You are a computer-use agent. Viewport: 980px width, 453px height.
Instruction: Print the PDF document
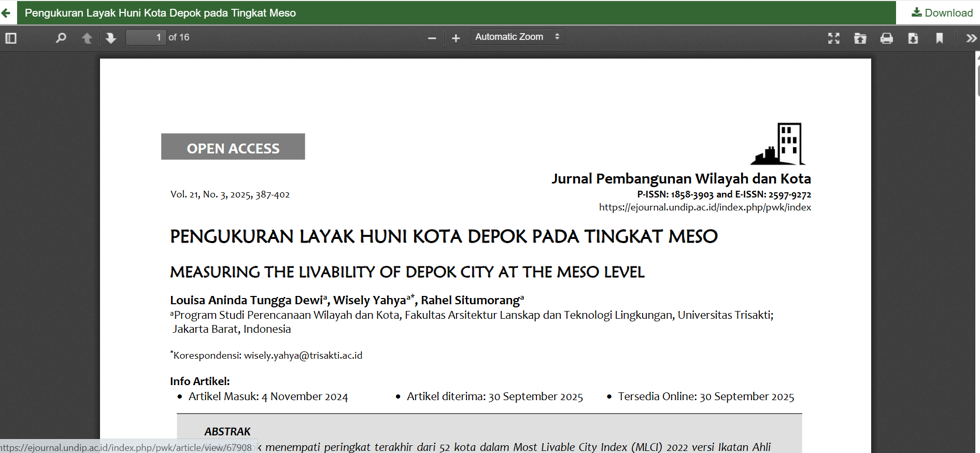pyautogui.click(x=886, y=38)
